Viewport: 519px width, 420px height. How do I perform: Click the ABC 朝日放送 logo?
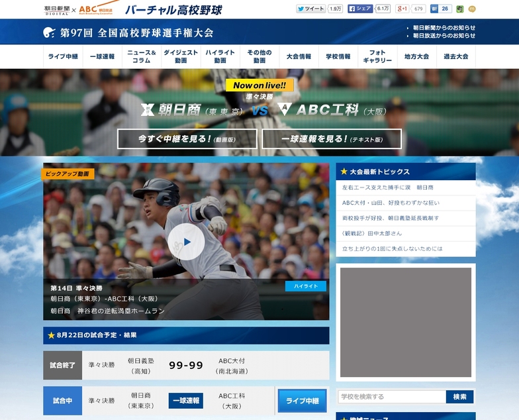tap(97, 9)
